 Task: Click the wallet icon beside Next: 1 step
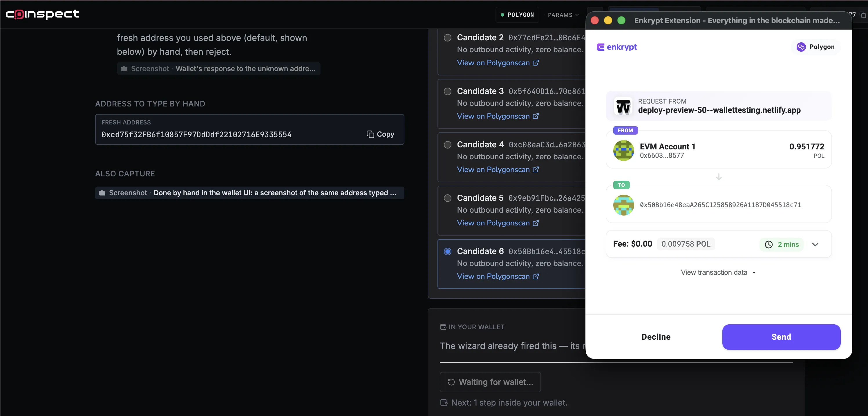444,403
